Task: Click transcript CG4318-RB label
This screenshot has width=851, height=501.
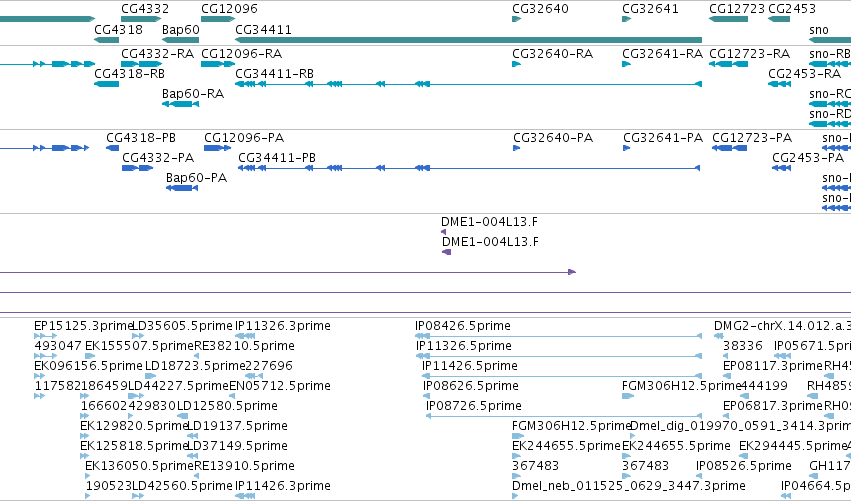Action: click(129, 74)
